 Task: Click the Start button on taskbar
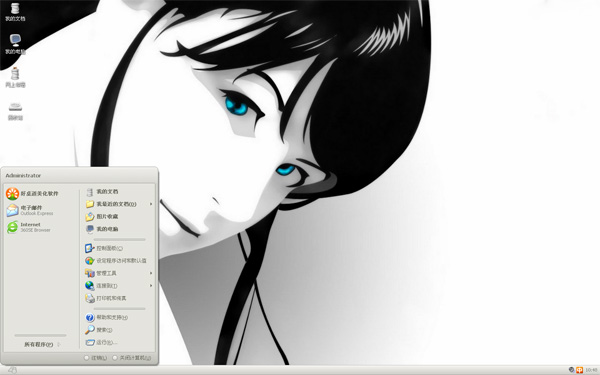12,370
